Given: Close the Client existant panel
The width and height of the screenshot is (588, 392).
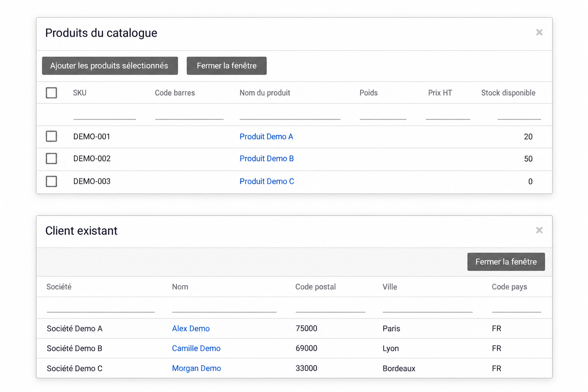Looking at the screenshot, I should pyautogui.click(x=539, y=230).
